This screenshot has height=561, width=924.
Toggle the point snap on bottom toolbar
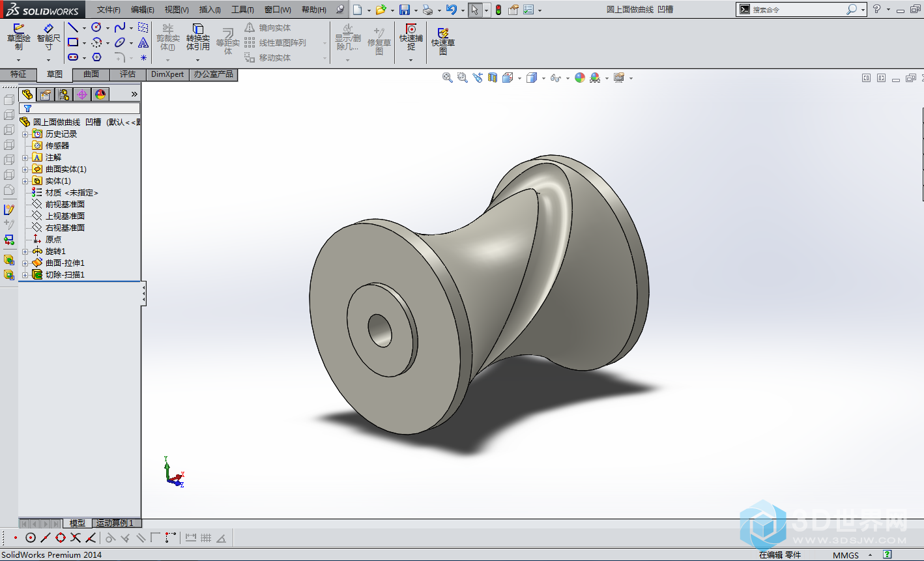[16, 538]
